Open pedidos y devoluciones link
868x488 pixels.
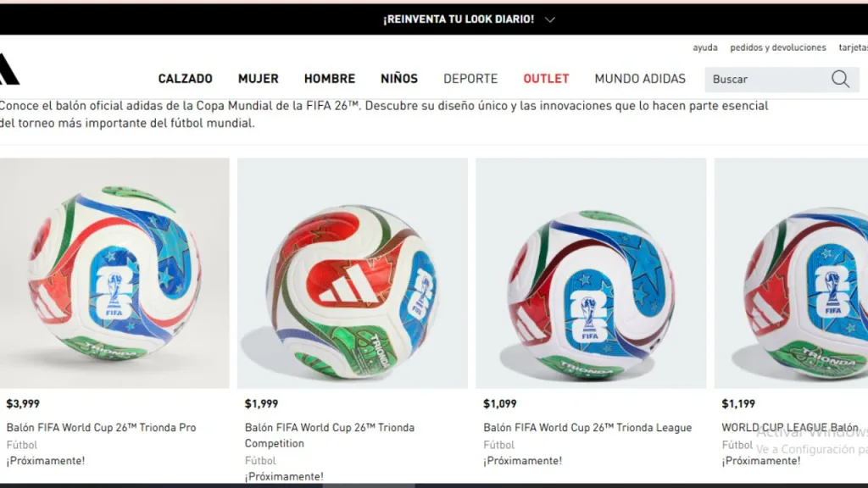(778, 47)
